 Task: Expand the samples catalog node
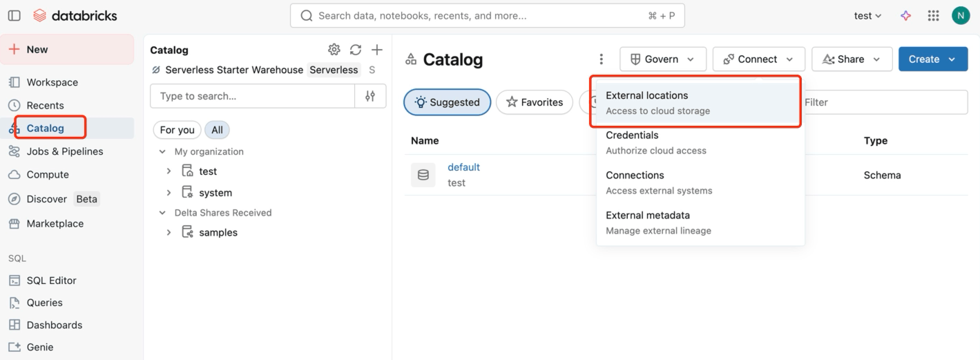169,232
